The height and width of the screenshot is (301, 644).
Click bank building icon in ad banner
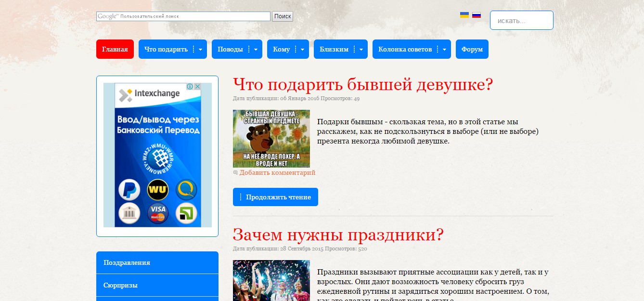(x=129, y=213)
